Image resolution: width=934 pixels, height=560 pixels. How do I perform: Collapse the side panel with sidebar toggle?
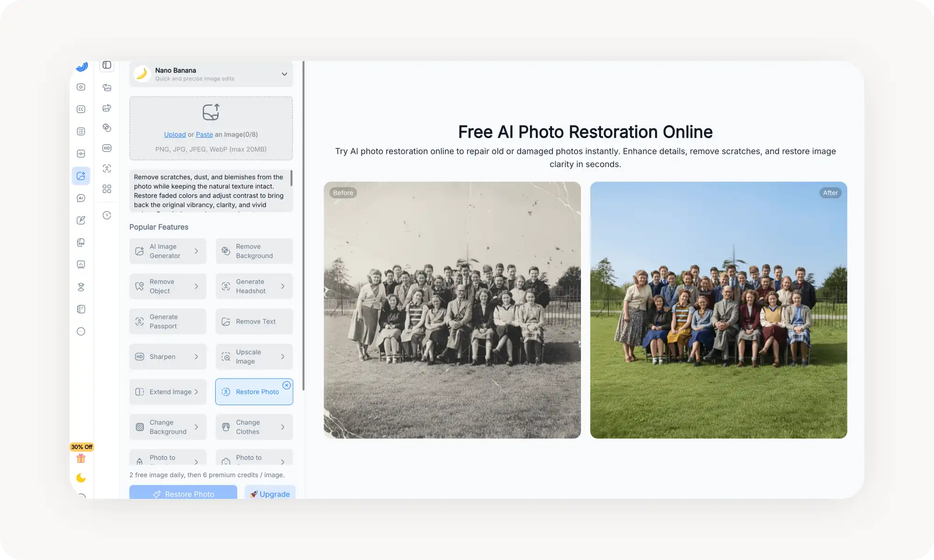click(x=106, y=65)
